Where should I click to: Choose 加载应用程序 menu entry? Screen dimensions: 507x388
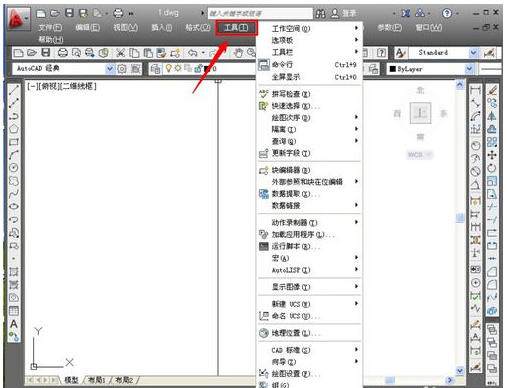pos(309,234)
